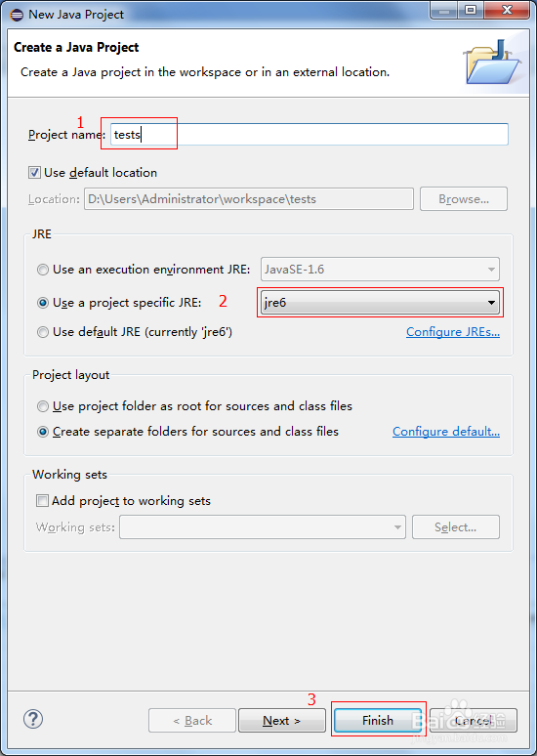This screenshot has height=756, width=537.
Task: Choose Use default JRE radio option
Action: (x=43, y=332)
